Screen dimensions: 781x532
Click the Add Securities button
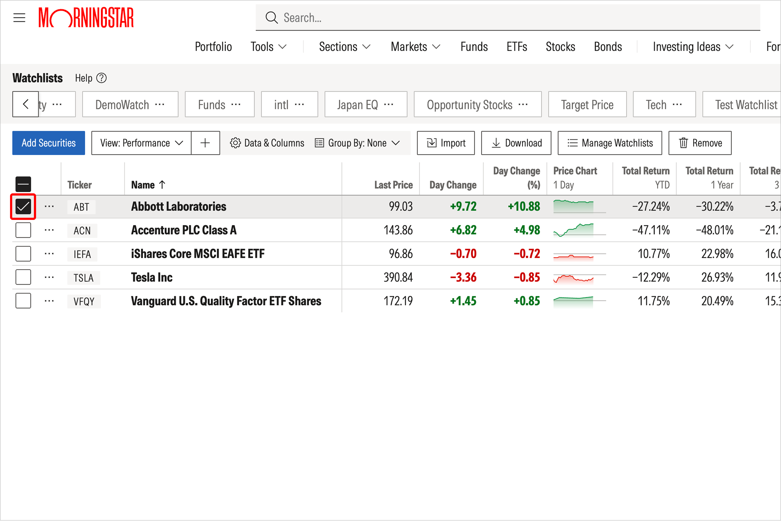click(49, 143)
